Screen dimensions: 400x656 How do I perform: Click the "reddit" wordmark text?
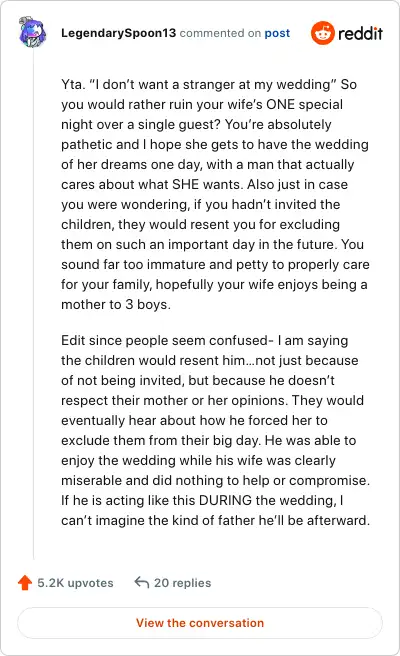tap(360, 33)
